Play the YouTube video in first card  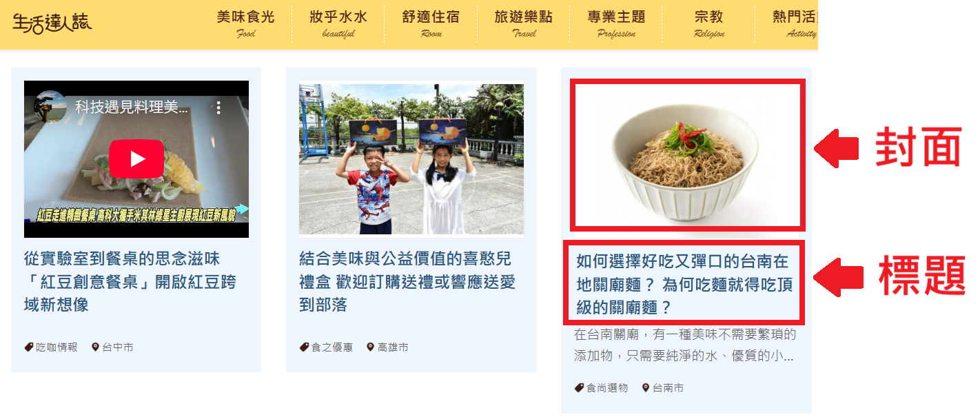pyautogui.click(x=138, y=159)
